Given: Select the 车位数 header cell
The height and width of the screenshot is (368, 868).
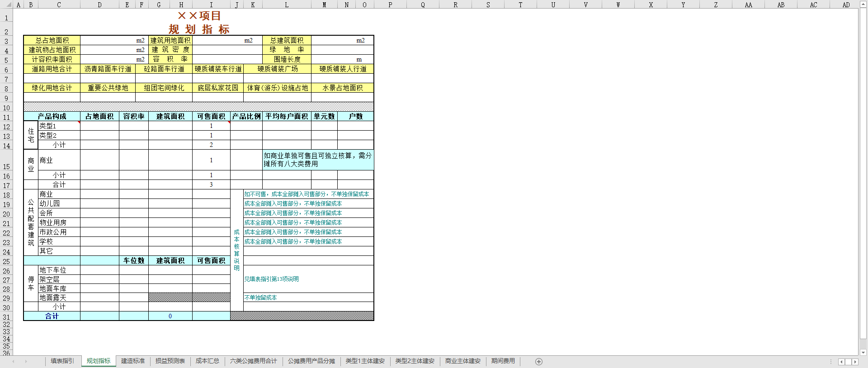Looking at the screenshot, I should pyautogui.click(x=134, y=260).
